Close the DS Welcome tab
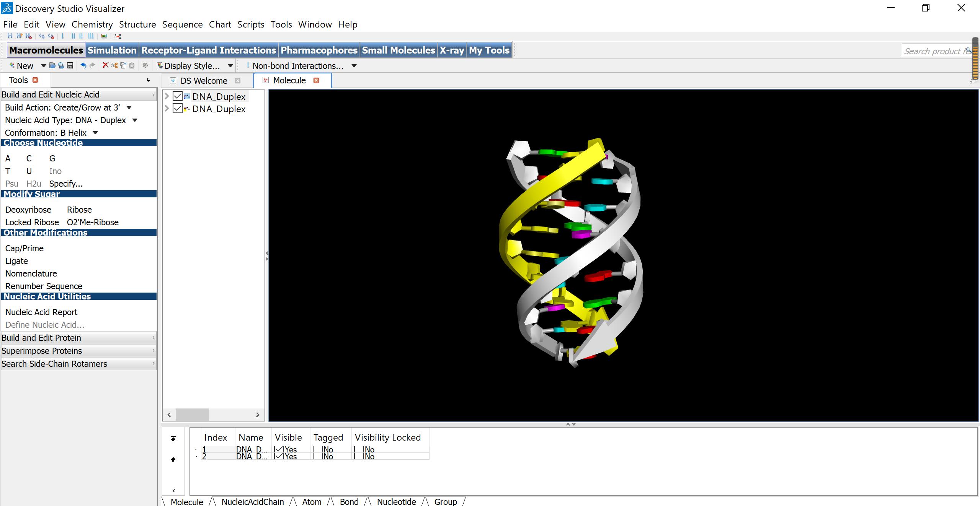Image resolution: width=980 pixels, height=506 pixels. coord(238,81)
